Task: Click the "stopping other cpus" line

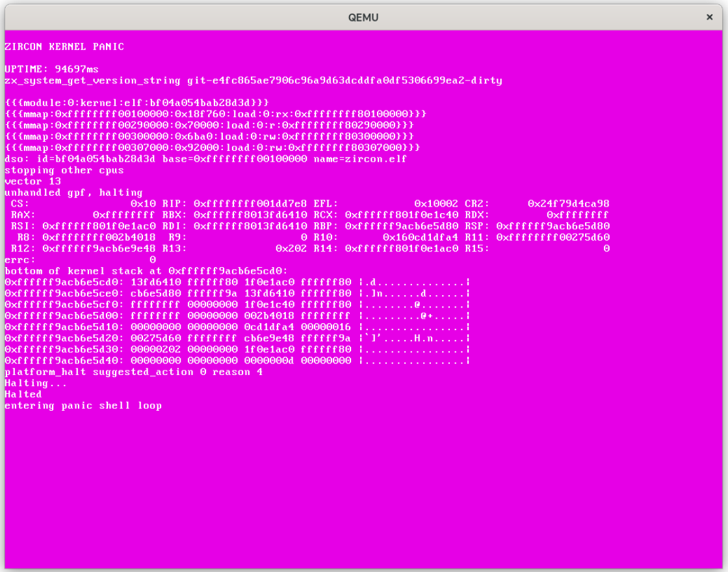Action: 64,170
